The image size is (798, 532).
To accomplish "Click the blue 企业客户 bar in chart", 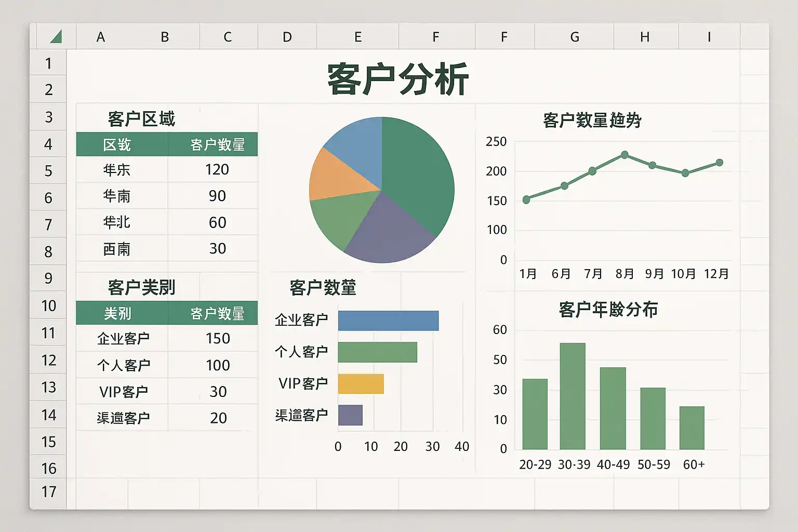I will [388, 321].
